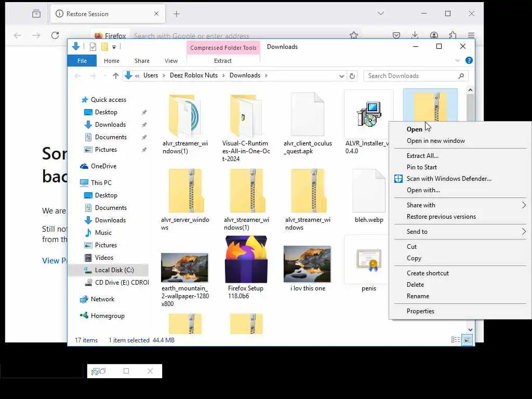Expand the address bar history dropdown

[342, 76]
